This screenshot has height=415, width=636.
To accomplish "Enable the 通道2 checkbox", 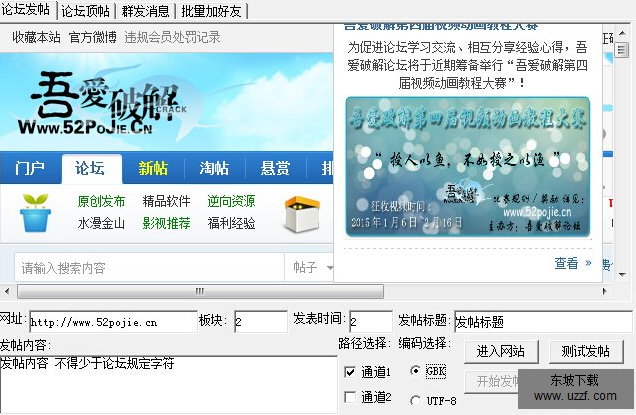I will (350, 397).
